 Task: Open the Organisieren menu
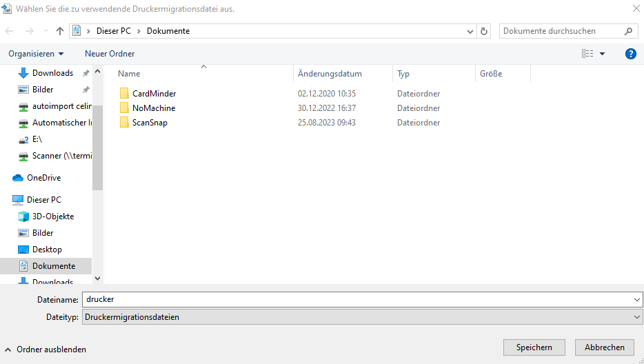click(x=36, y=54)
